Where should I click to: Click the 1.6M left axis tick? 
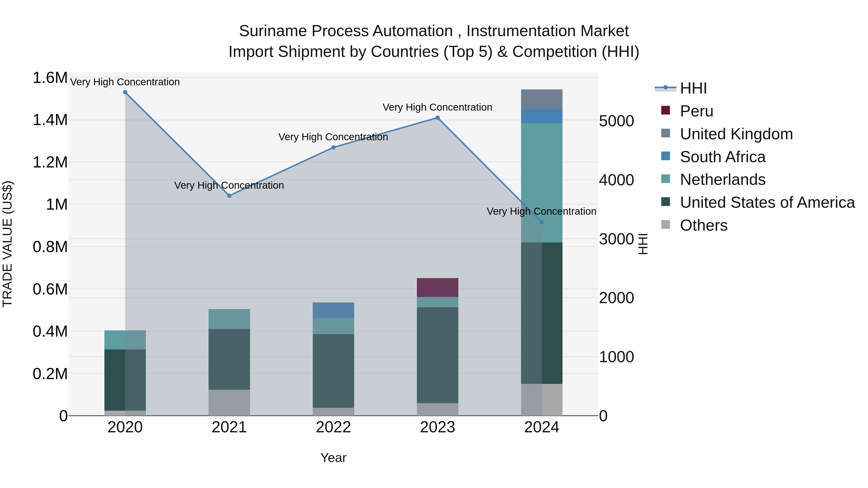click(x=50, y=78)
